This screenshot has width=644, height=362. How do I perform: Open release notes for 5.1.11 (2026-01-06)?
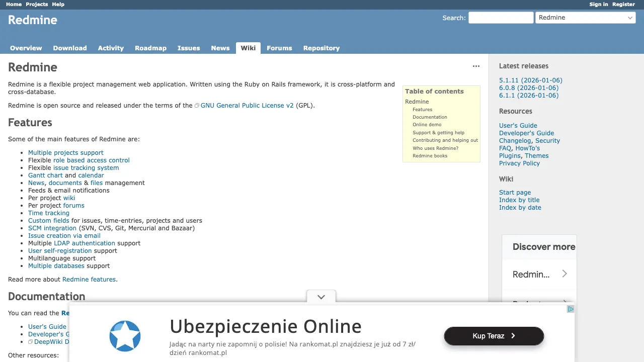[x=530, y=80]
